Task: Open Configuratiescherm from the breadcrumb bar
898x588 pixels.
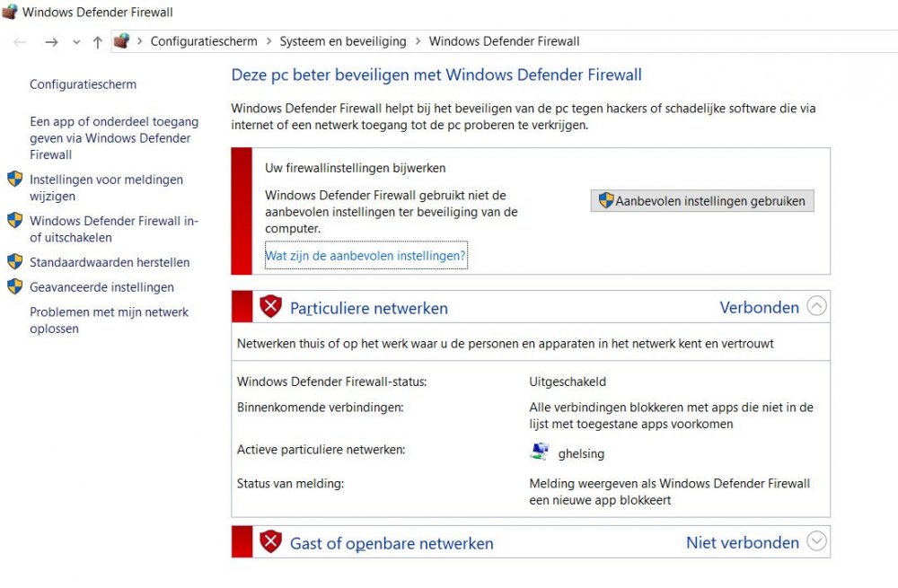Action: coord(204,40)
